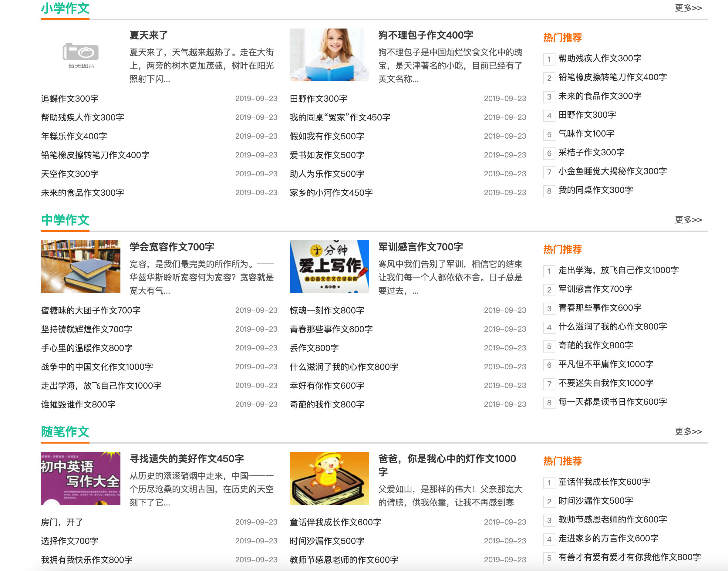Open hot pick 每一天都是读书日作文600字
This screenshot has height=571, width=728.
point(613,402)
